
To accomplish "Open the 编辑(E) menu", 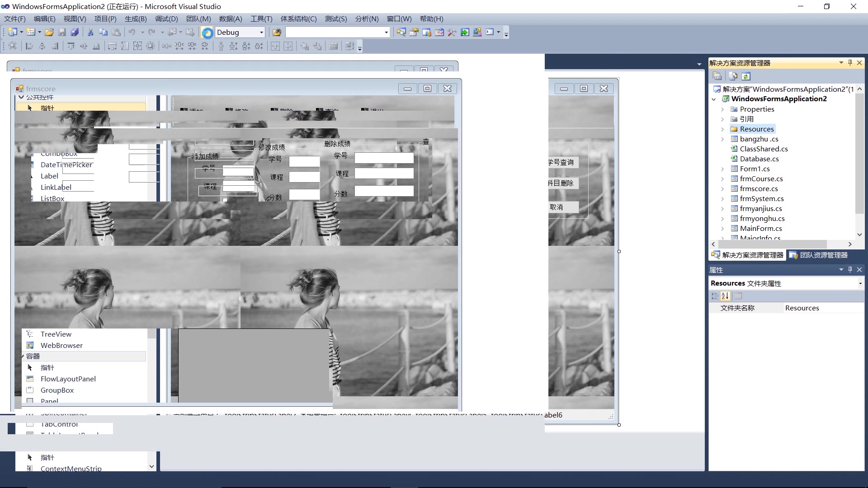I will pos(44,19).
